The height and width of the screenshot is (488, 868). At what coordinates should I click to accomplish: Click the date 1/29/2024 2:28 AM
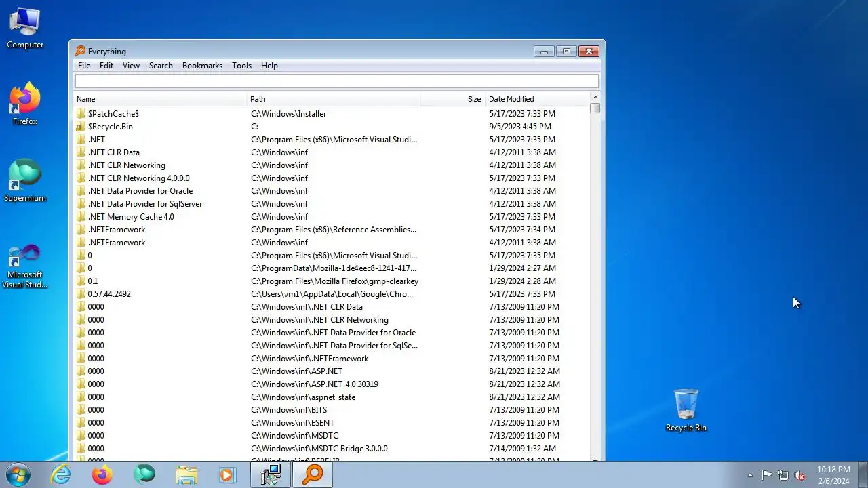[x=522, y=281]
